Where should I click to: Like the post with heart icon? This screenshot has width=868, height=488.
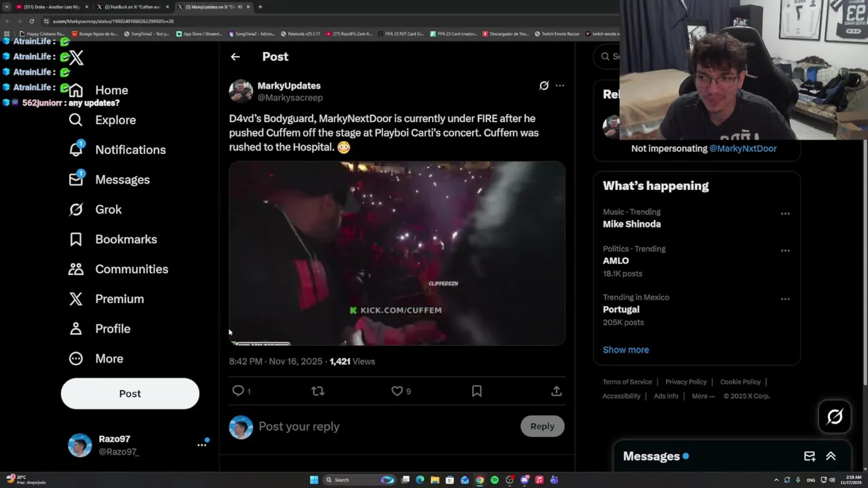(x=397, y=391)
